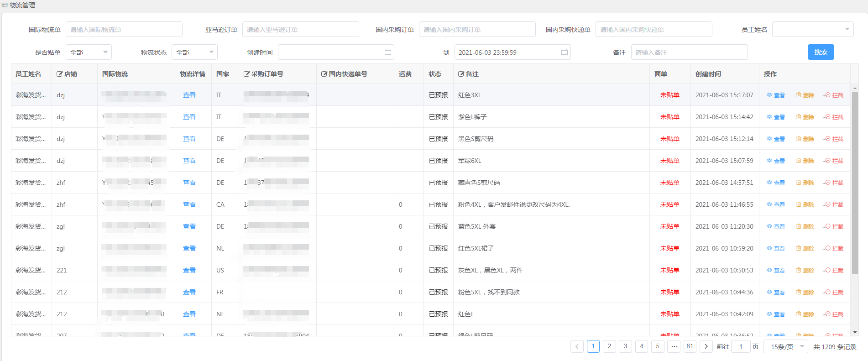
Task: View the 黑色S剪尺码 record via eye icon
Action: 776,139
